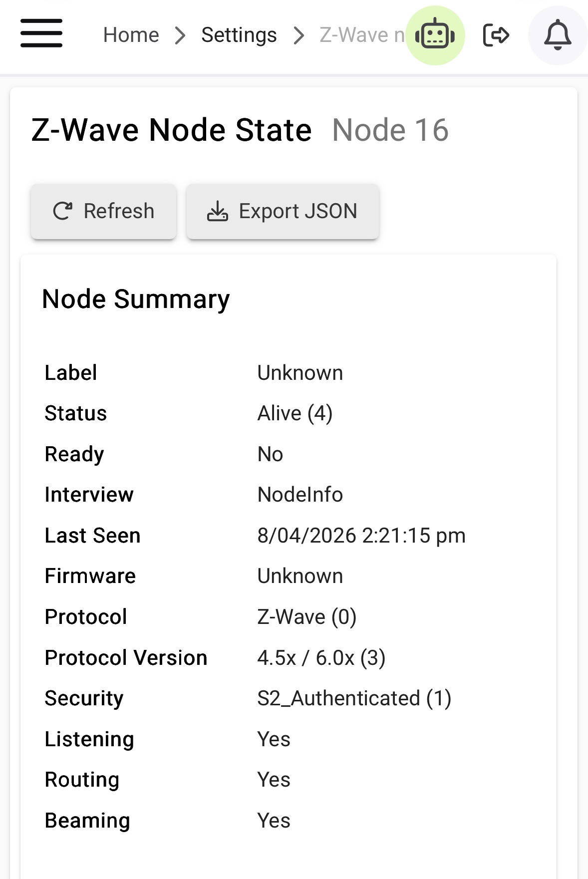Open the hamburger navigation menu
588x879 pixels.
click(x=41, y=33)
